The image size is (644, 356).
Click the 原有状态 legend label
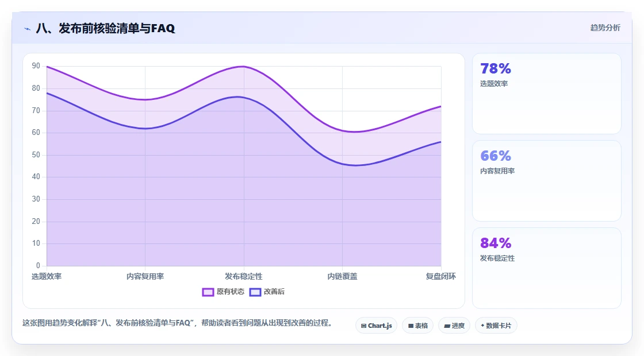231,292
